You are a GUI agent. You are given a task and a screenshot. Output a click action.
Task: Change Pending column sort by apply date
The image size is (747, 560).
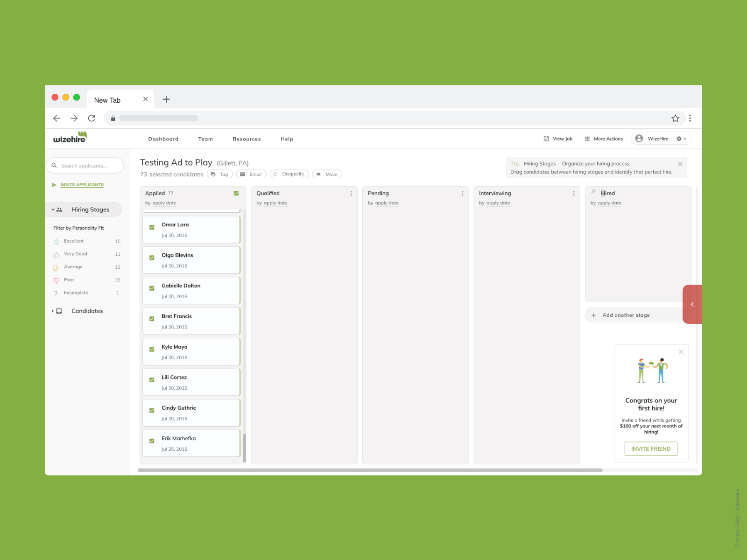pyautogui.click(x=387, y=203)
